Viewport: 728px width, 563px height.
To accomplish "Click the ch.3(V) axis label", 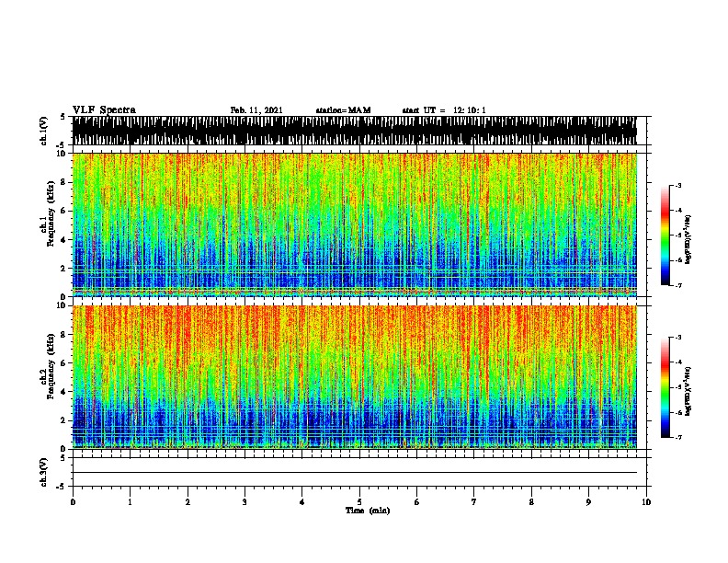I will [44, 472].
